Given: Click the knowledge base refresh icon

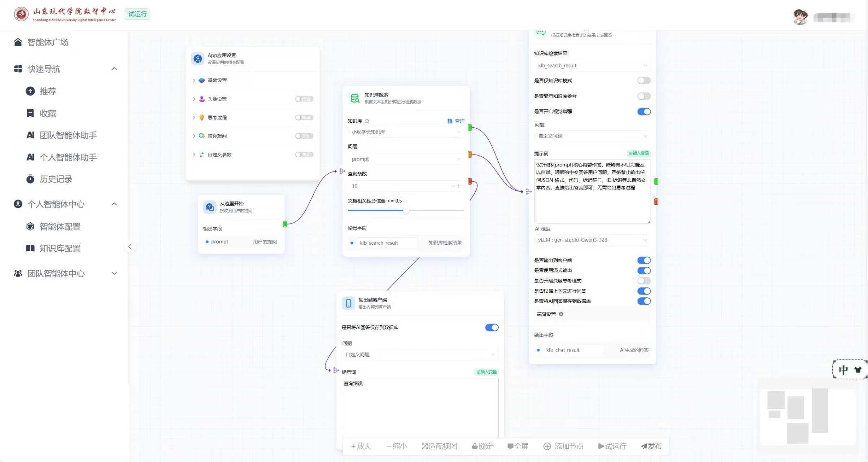Looking at the screenshot, I should coord(367,121).
